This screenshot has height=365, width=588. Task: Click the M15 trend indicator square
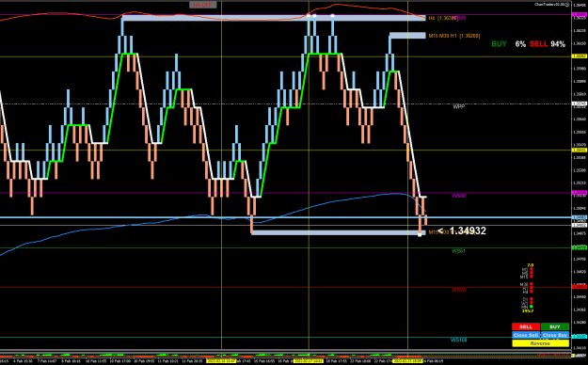[532, 277]
